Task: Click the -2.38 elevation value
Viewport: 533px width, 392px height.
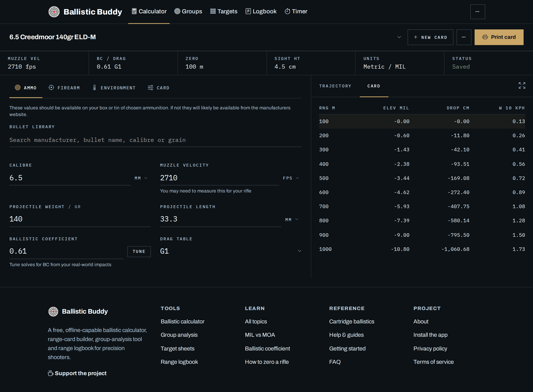Action: (x=402, y=164)
